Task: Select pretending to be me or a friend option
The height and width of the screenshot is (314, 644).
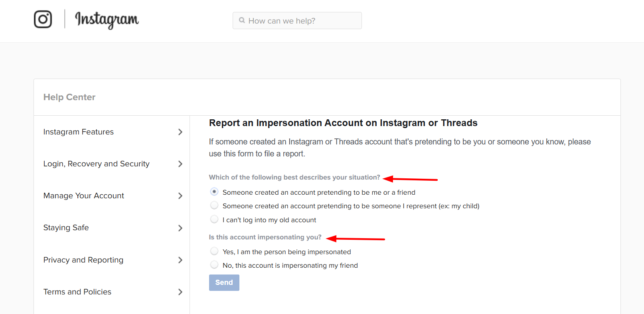Action: (x=214, y=192)
